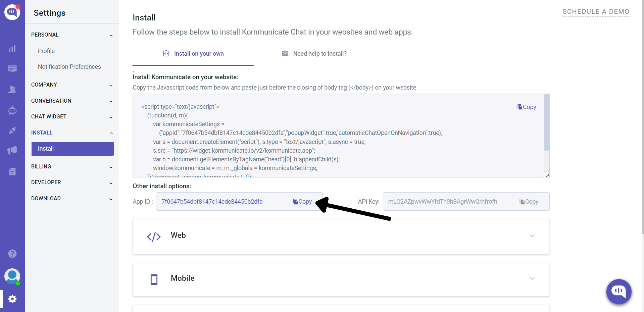Click the Mobile card title

coord(183,278)
